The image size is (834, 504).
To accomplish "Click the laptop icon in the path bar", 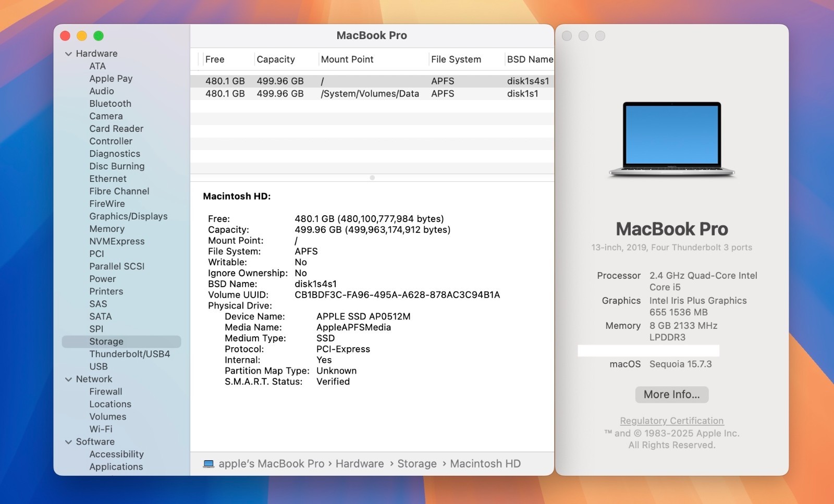I will (208, 464).
